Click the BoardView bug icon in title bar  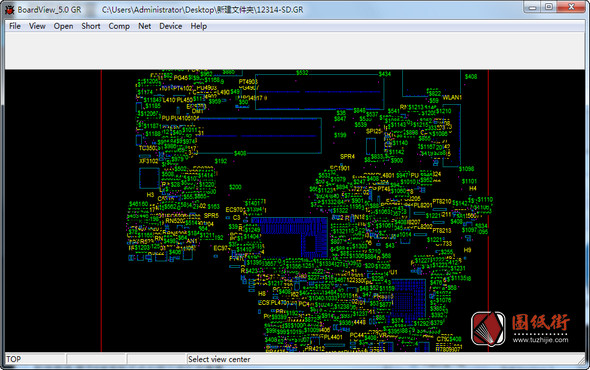[x=10, y=10]
